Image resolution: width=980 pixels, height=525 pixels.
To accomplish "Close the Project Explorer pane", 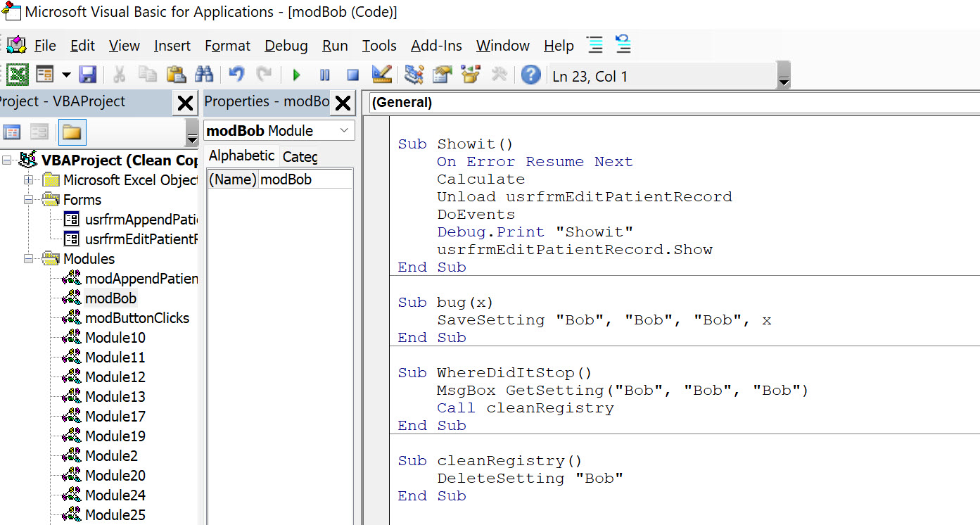I will (x=185, y=103).
